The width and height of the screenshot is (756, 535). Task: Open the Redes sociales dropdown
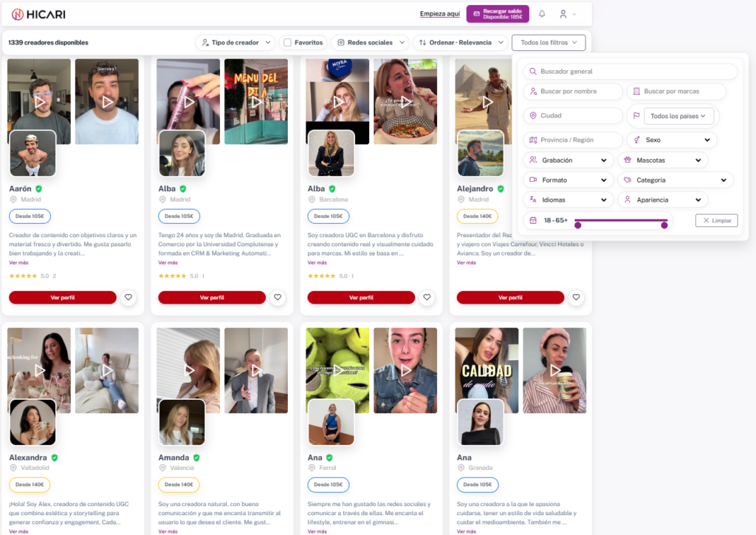(371, 42)
